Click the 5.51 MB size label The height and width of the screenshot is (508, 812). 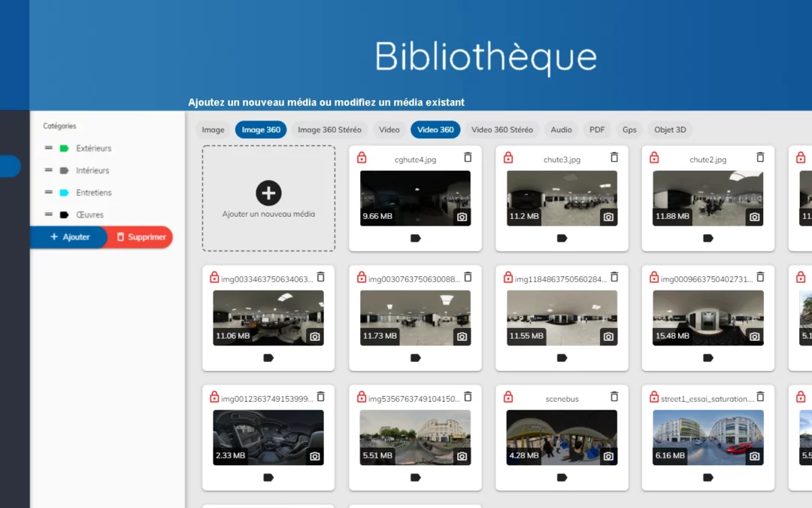coord(377,455)
